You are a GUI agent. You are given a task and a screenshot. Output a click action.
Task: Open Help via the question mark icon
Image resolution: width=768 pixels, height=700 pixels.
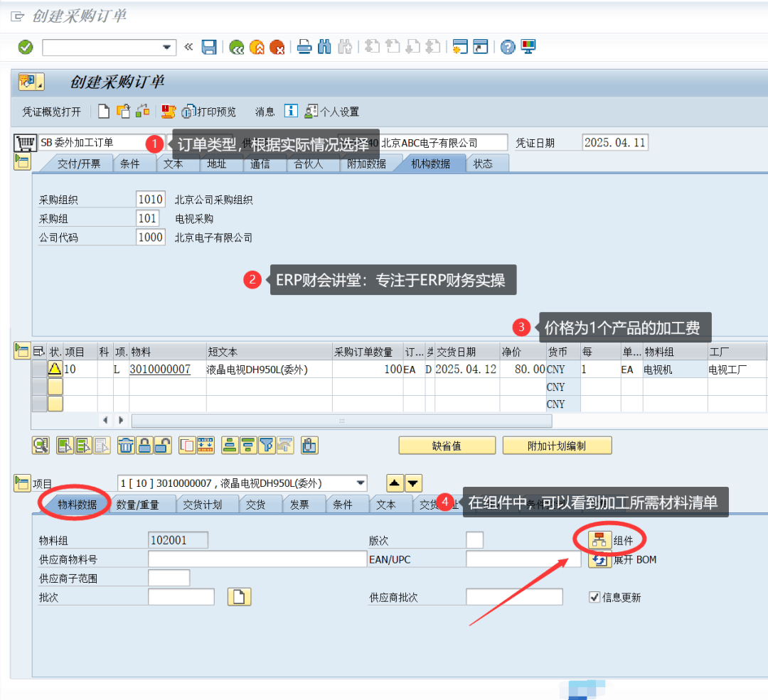click(x=508, y=47)
